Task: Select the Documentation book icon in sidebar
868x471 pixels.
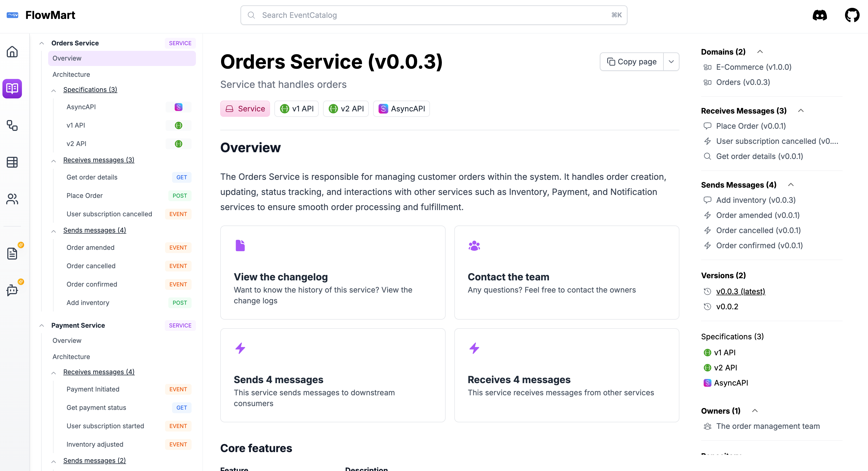Action: coord(12,88)
